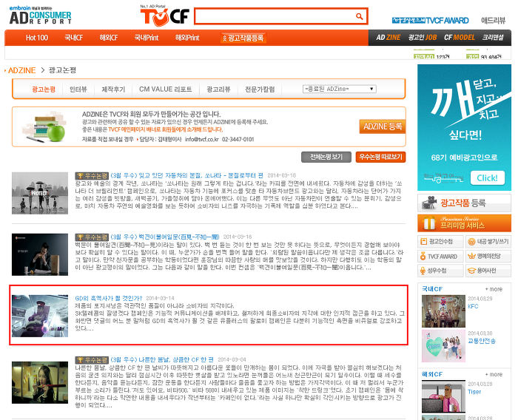Open the 교통안전송 thumbnail
This screenshot has width=518, height=420.
coord(443,346)
